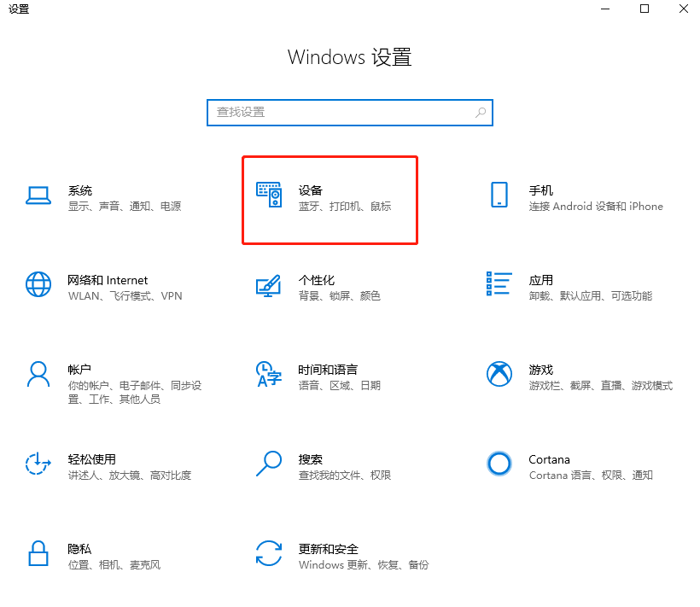Click the text 显示、声音、通知、电源

[125, 207]
